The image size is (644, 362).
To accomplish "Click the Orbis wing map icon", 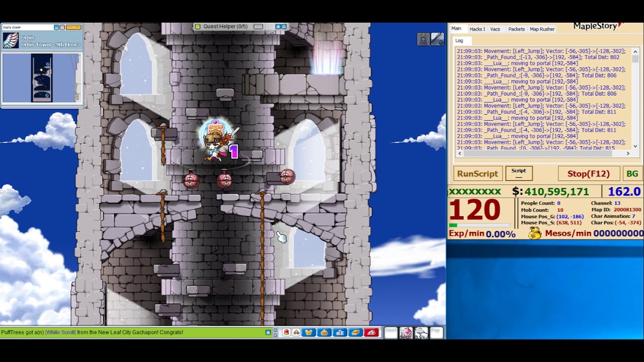I will click(x=11, y=41).
